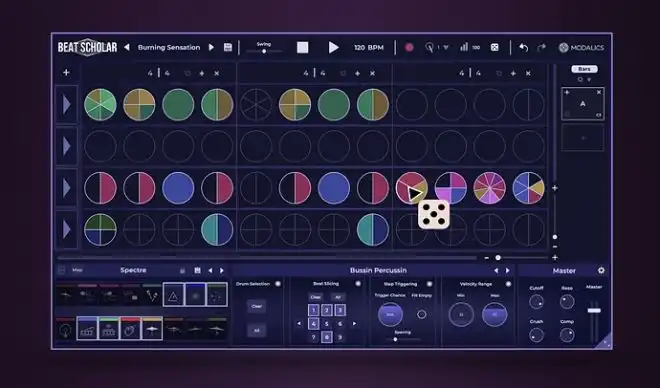660x388 pixels.
Task: Go to the next Bussin Percussin preset
Action: tap(508, 271)
